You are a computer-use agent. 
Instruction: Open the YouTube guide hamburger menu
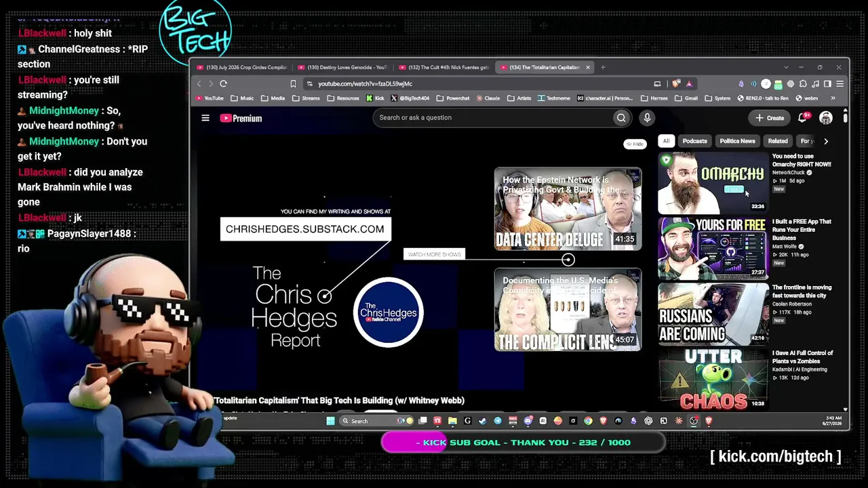tap(205, 118)
